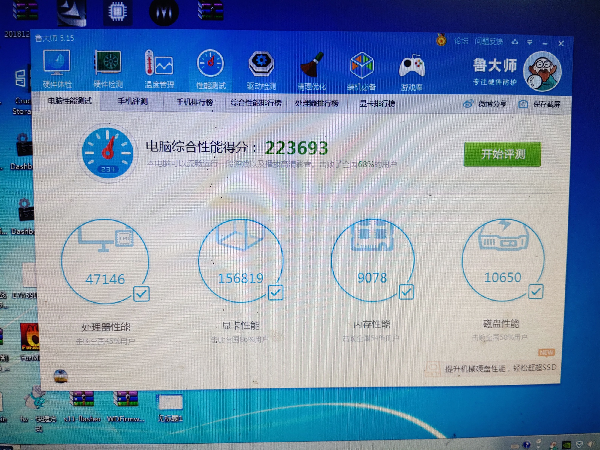
Task: Click the 微博分享 share link
Action: tap(492, 104)
